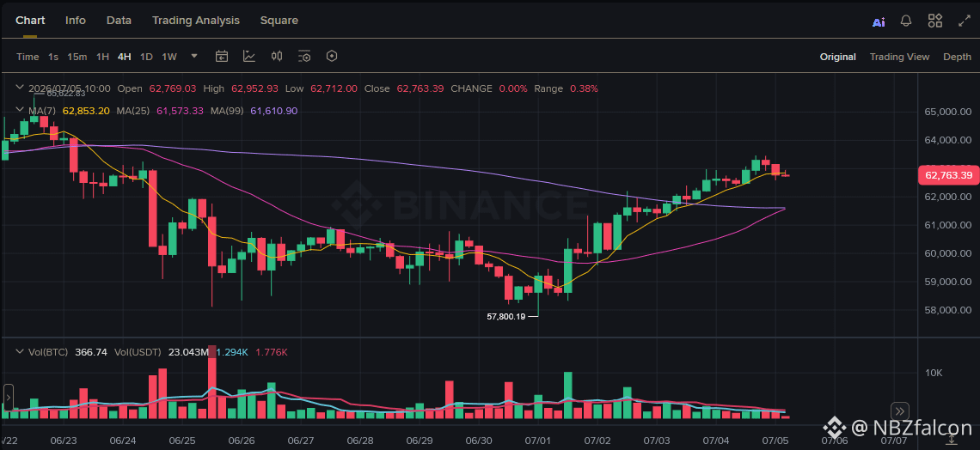Open price alerts bell icon
Screen dimensions: 980x450
click(905, 21)
